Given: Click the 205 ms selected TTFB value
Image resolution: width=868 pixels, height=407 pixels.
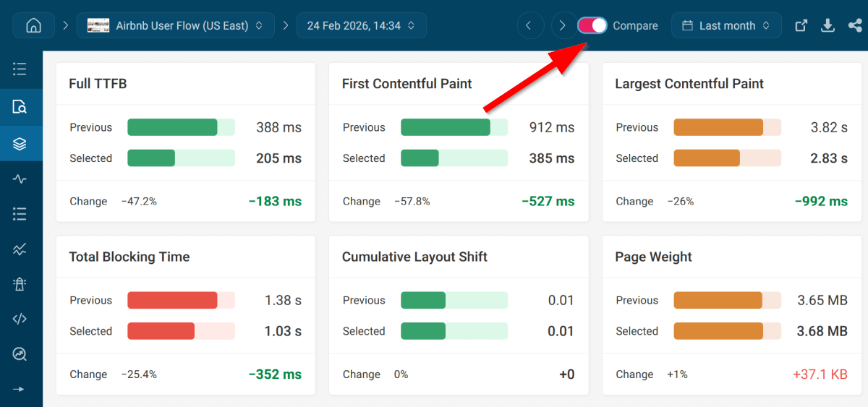Looking at the screenshot, I should [278, 158].
